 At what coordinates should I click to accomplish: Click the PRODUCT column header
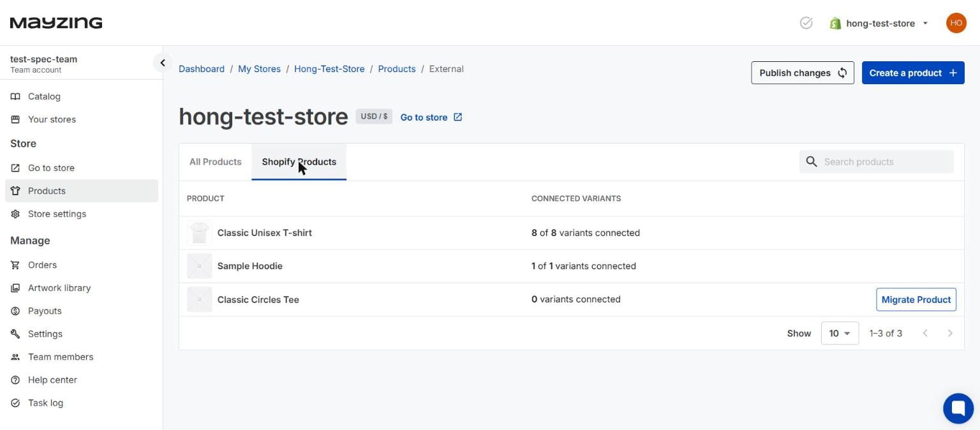tap(205, 198)
